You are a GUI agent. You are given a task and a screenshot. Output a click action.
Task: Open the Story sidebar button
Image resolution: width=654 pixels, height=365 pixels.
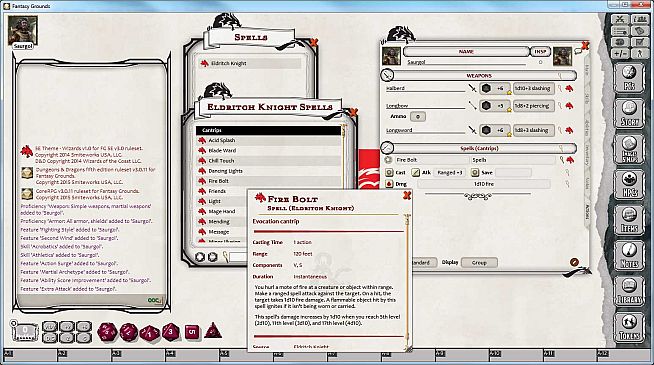(x=629, y=113)
